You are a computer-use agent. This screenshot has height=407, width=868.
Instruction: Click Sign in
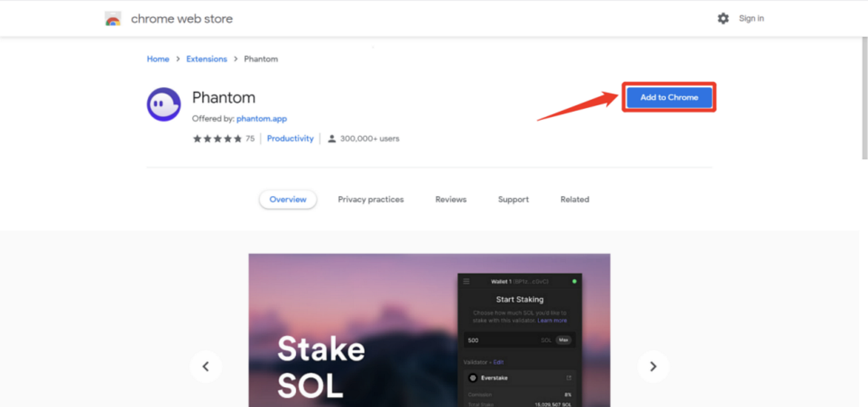pyautogui.click(x=751, y=19)
